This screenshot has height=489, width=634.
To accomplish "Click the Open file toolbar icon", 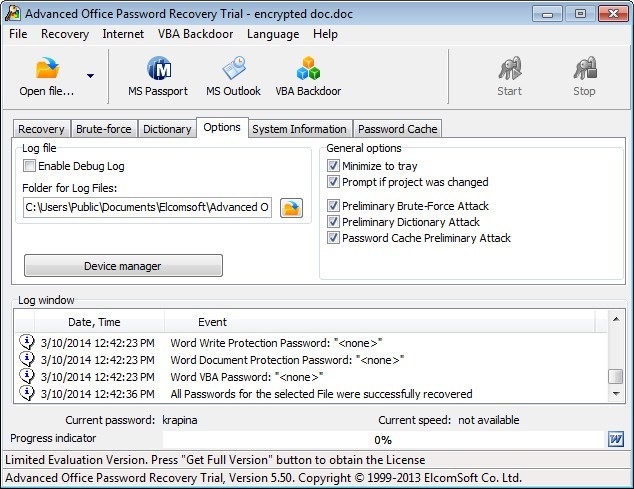I will (47, 68).
